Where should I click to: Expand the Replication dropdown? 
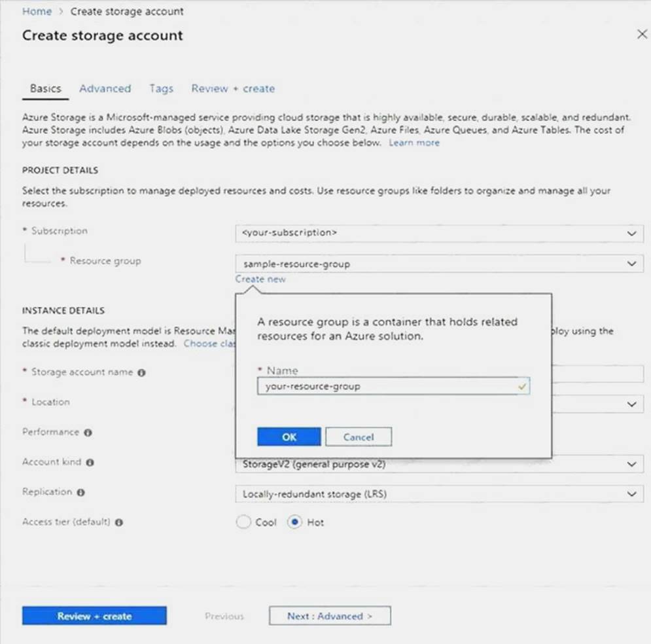438,494
